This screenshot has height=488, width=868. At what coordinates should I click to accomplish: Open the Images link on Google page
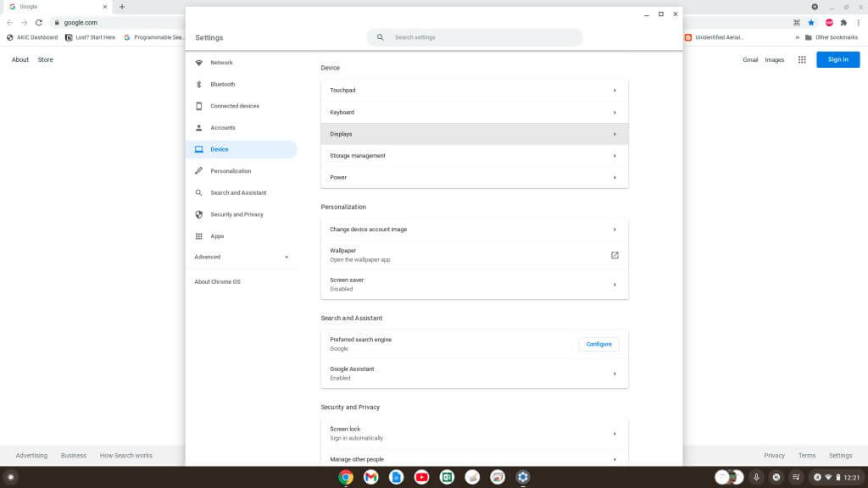775,60
